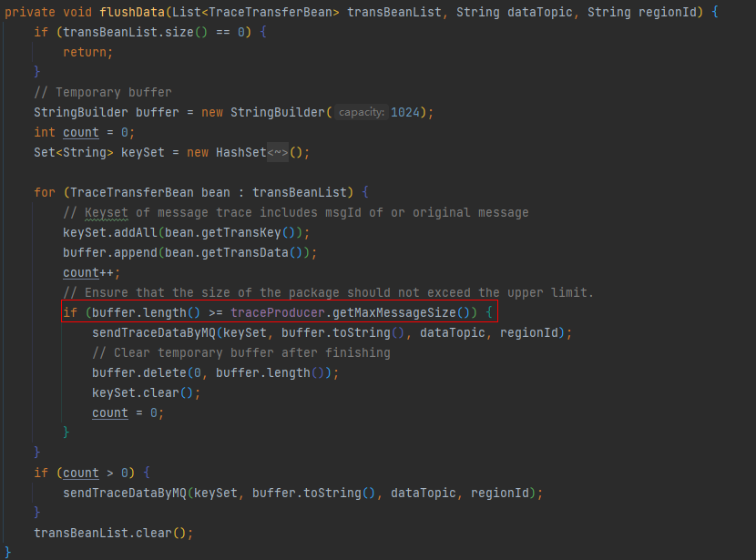Image resolution: width=756 pixels, height=560 pixels.
Task: Click 'count = 0;' inside the if block
Action: (128, 413)
